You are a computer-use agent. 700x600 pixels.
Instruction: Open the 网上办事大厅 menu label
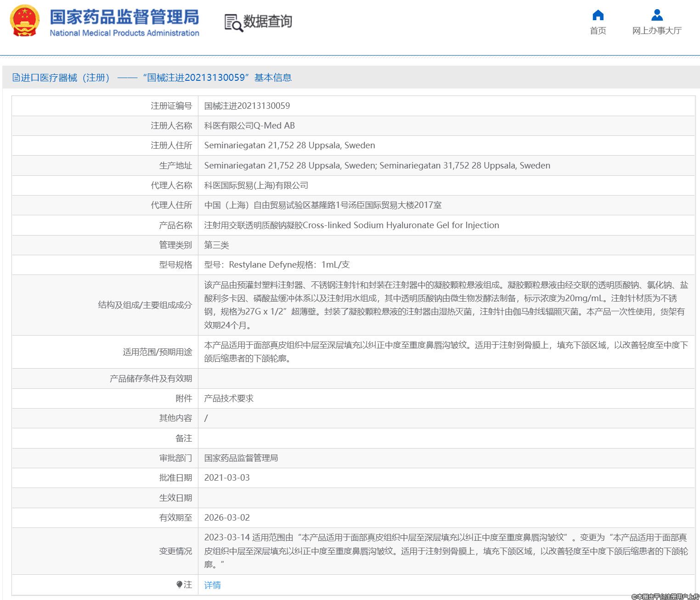pyautogui.click(x=657, y=31)
